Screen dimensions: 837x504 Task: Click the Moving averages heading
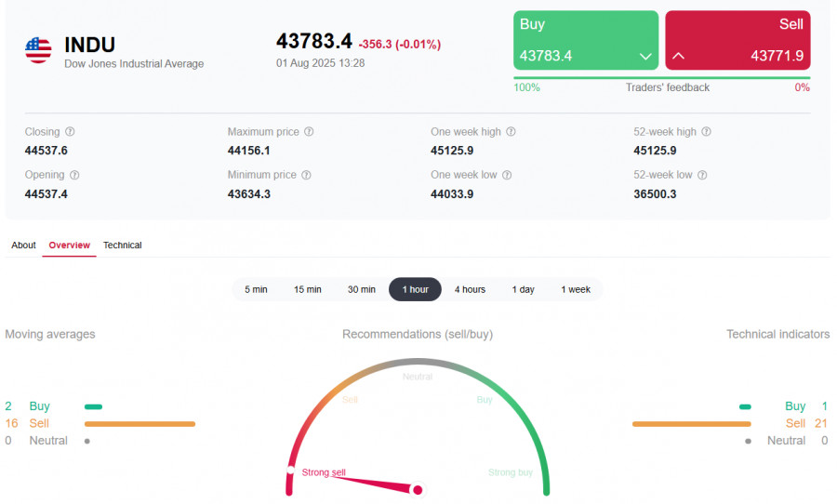[x=50, y=334]
